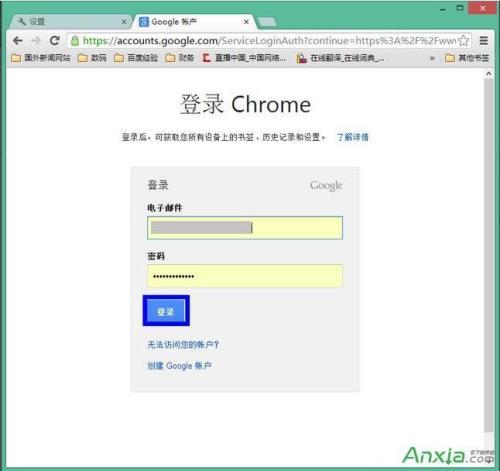This screenshot has height=471, width=500.
Task: Open the 国外新闻网站 bookmarks folder
Action: pos(41,58)
